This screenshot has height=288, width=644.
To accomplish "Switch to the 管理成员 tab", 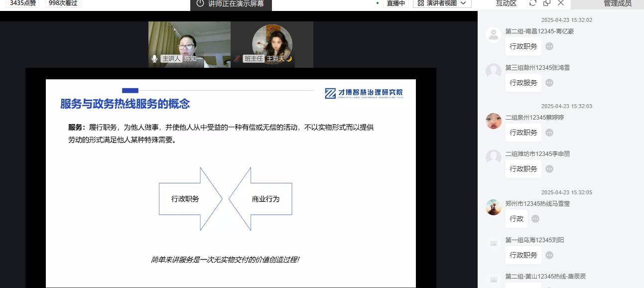I will click(617, 3).
